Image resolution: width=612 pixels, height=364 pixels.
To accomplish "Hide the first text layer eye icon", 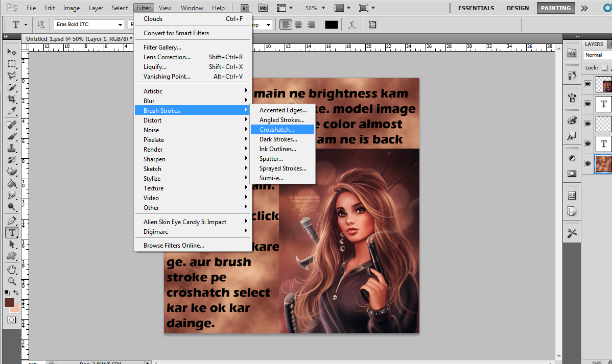I will coord(587,104).
